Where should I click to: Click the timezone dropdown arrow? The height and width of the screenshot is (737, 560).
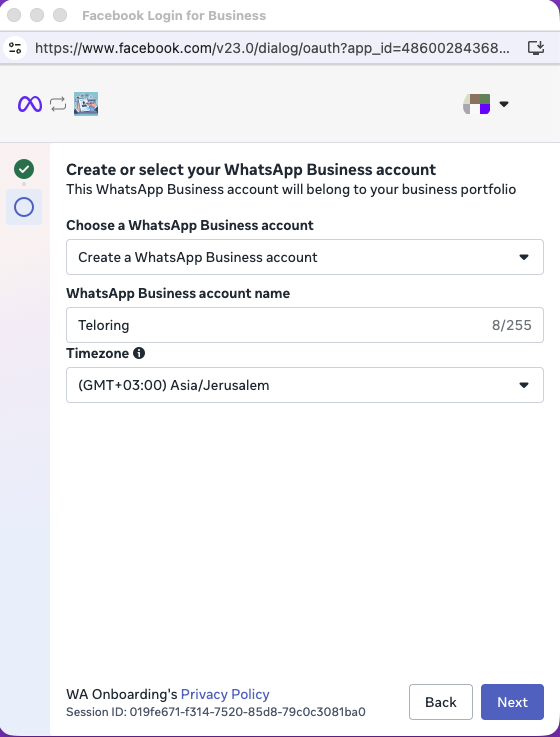[x=524, y=385]
